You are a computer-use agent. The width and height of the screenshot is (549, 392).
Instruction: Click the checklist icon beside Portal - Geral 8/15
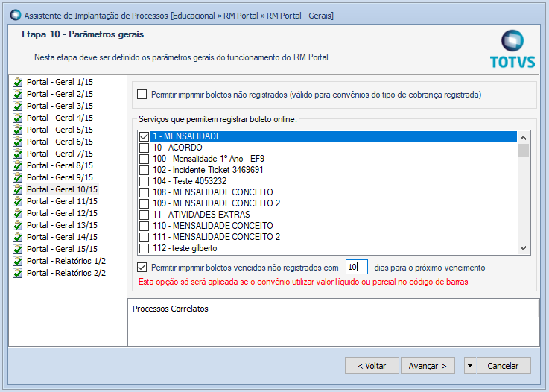pos(18,165)
